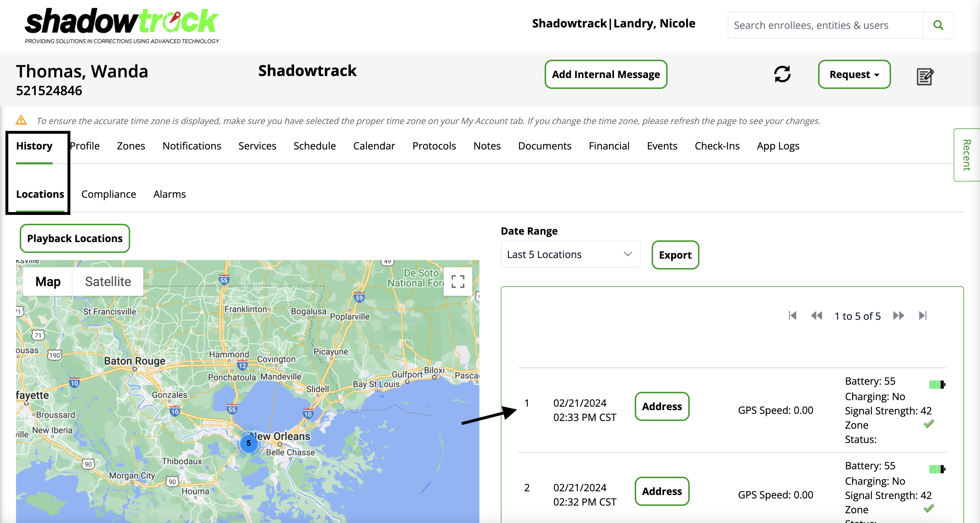Image resolution: width=980 pixels, height=523 pixels.
Task: Go to next page of locations
Action: click(898, 316)
